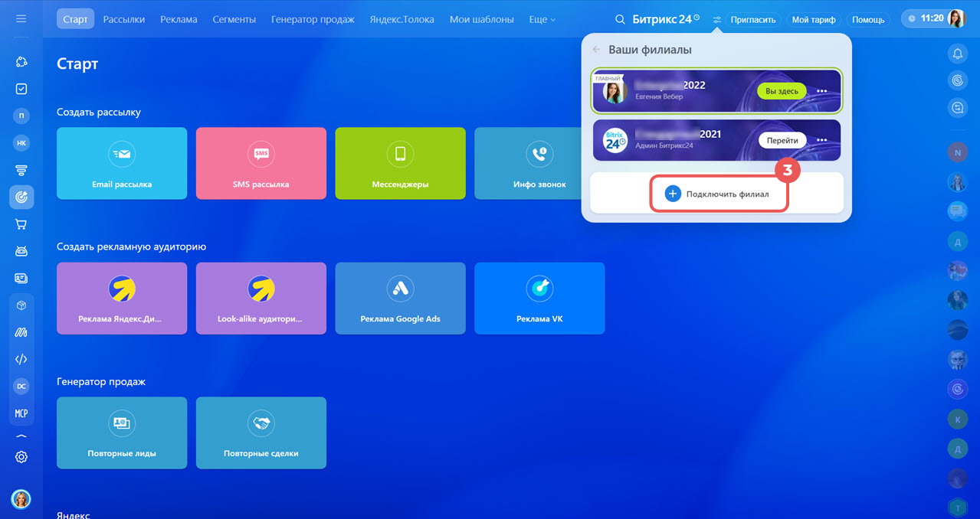Open settings gear in left sidebar

tap(21, 457)
